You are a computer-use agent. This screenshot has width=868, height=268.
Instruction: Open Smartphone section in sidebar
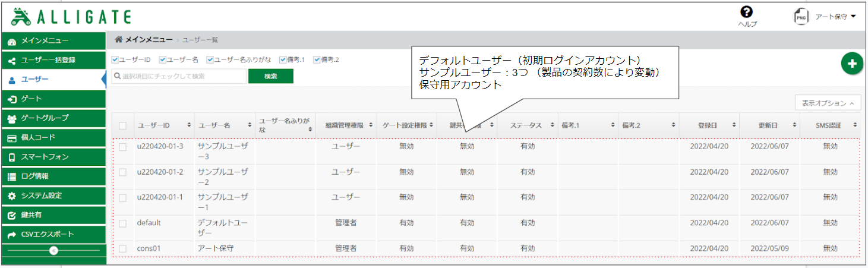click(x=53, y=157)
